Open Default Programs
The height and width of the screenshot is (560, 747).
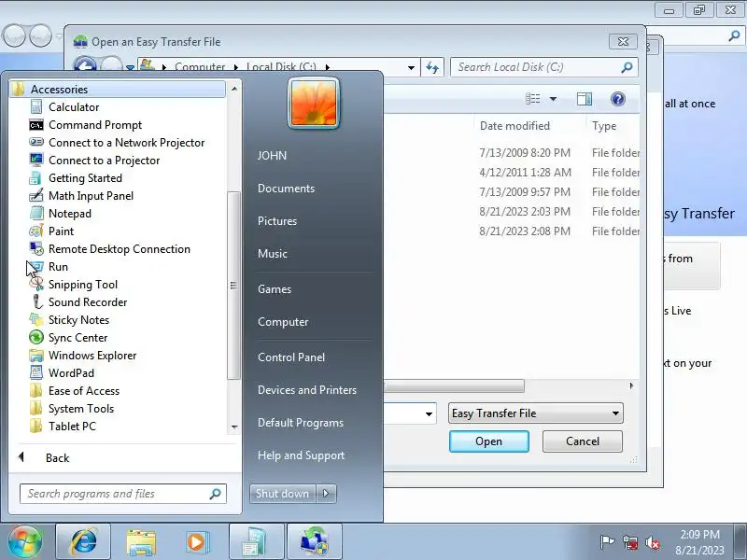pos(301,423)
